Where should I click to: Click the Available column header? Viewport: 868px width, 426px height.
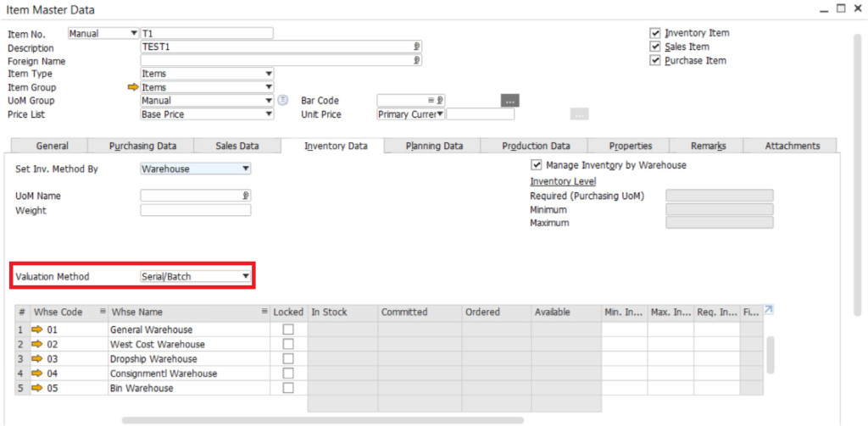click(x=566, y=312)
